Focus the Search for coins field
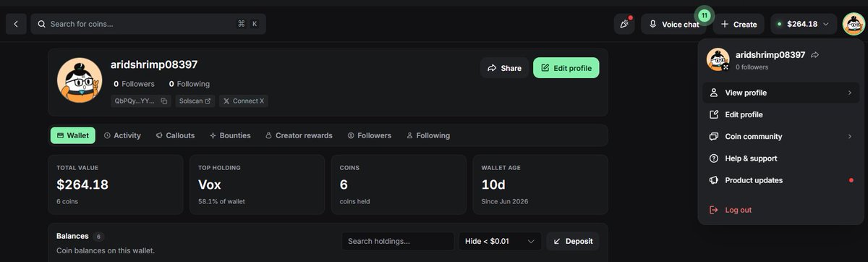Screen dimensions: 868x262 click(x=148, y=24)
